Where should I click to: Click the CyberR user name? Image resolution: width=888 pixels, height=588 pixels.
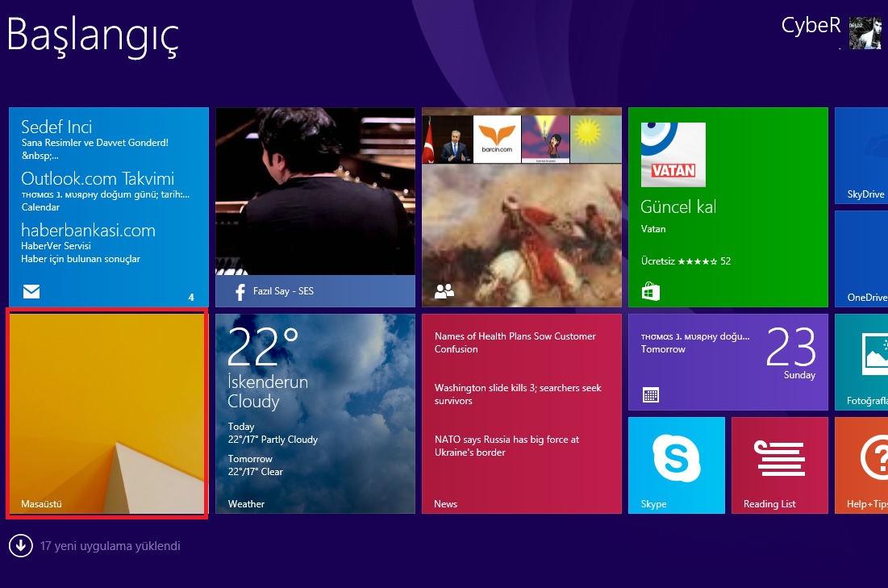coord(811,26)
